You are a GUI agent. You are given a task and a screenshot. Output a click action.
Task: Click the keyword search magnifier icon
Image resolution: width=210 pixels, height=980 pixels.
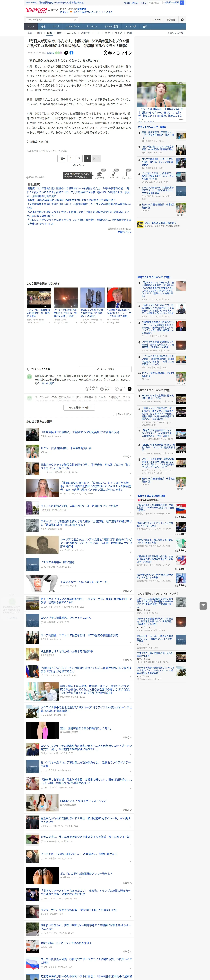[x=75, y=20]
